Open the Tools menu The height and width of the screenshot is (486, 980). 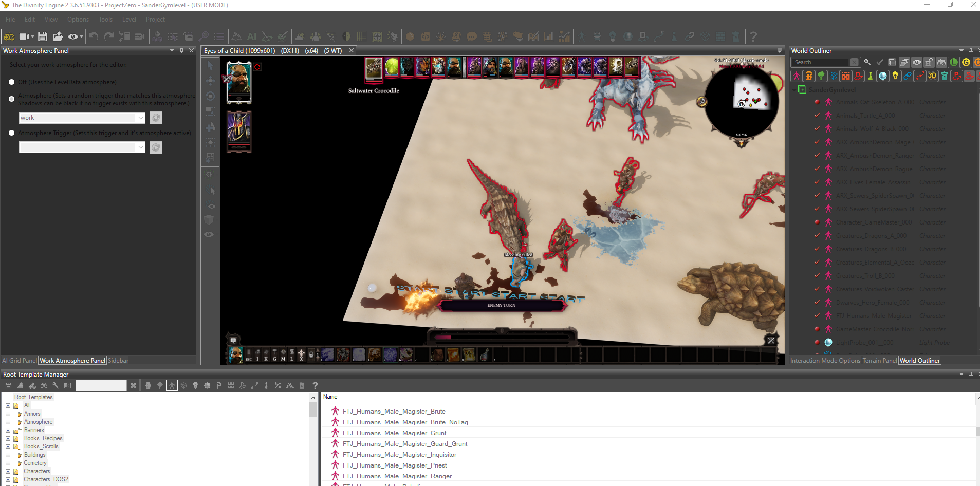(105, 20)
